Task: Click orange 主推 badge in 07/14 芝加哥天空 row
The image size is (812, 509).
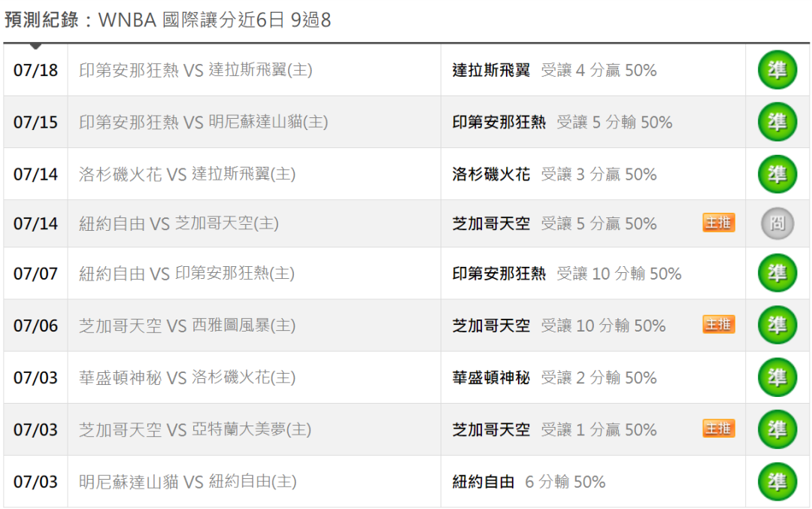Action: tap(719, 223)
